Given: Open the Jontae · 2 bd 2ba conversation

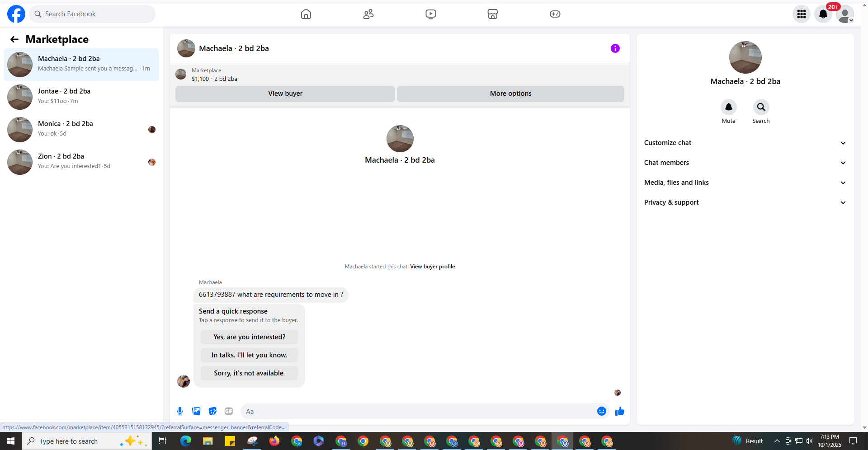Looking at the screenshot, I should tap(81, 97).
